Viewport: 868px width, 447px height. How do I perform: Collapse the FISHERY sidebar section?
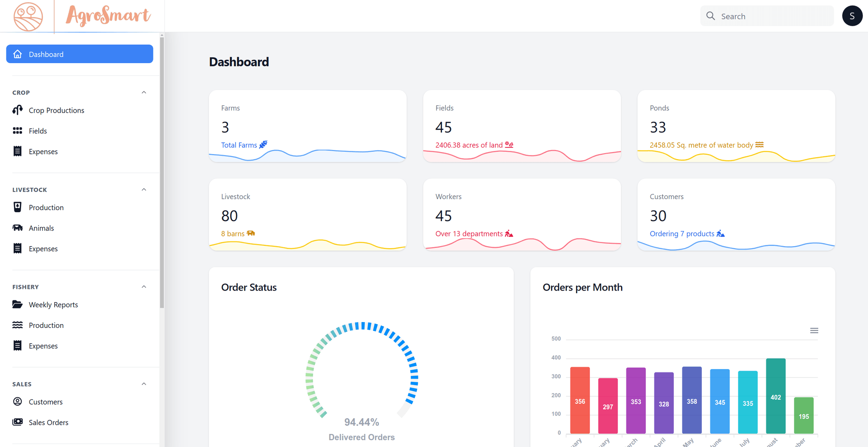tap(144, 287)
